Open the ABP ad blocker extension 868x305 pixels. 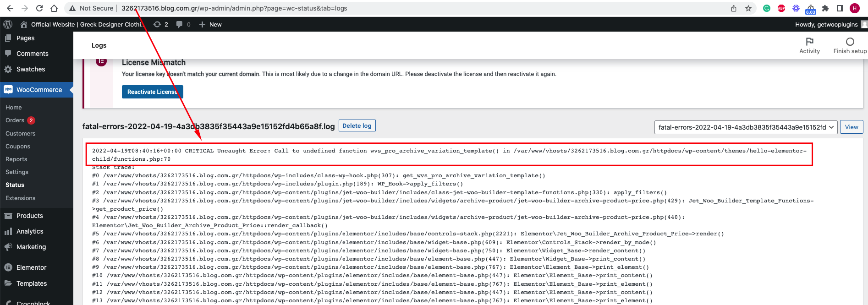[781, 8]
